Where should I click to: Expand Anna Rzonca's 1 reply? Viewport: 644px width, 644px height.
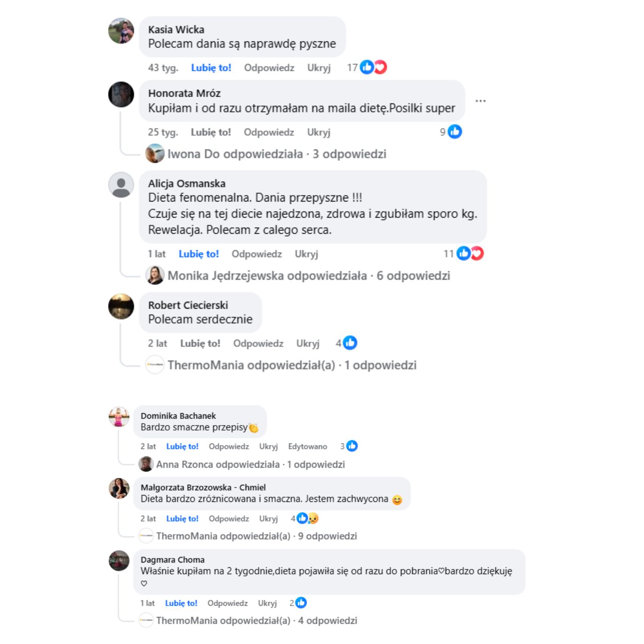click(x=251, y=465)
